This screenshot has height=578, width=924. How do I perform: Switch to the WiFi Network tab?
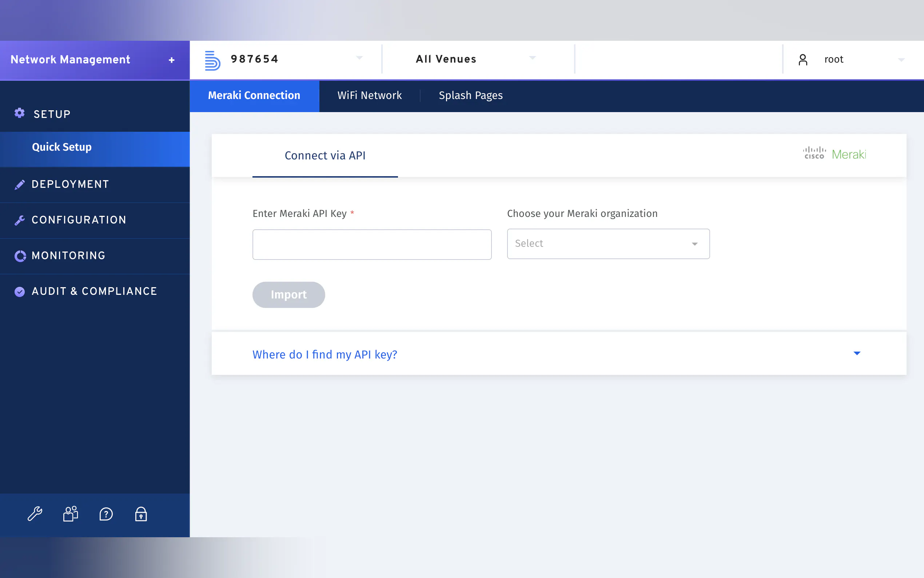(x=369, y=96)
